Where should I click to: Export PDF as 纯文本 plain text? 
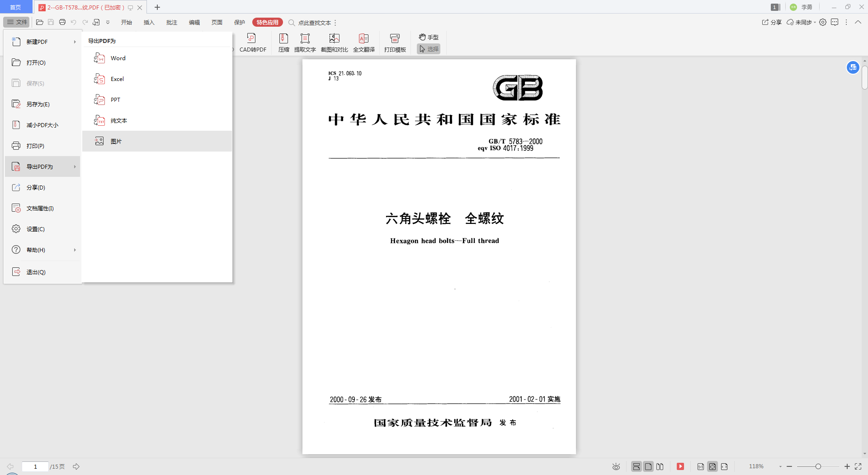coord(157,120)
